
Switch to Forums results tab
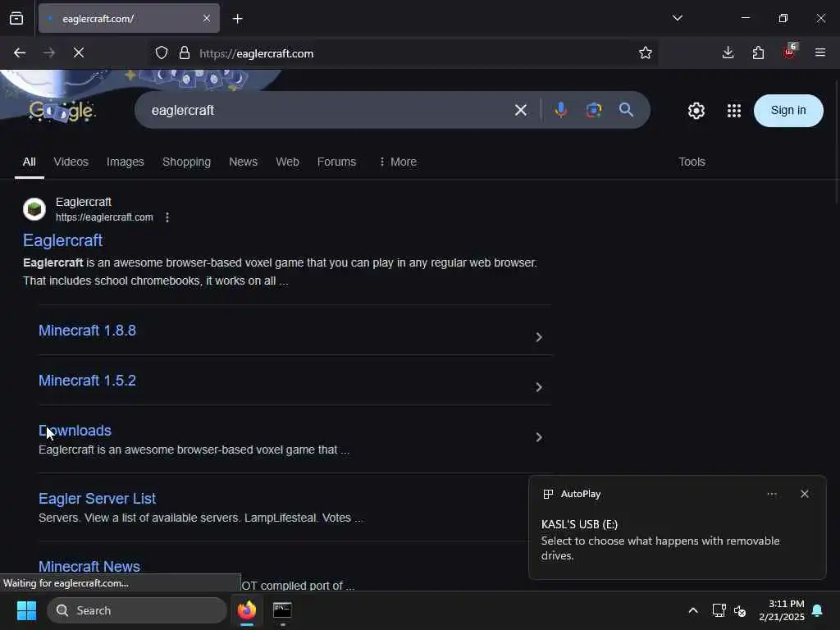336,162
